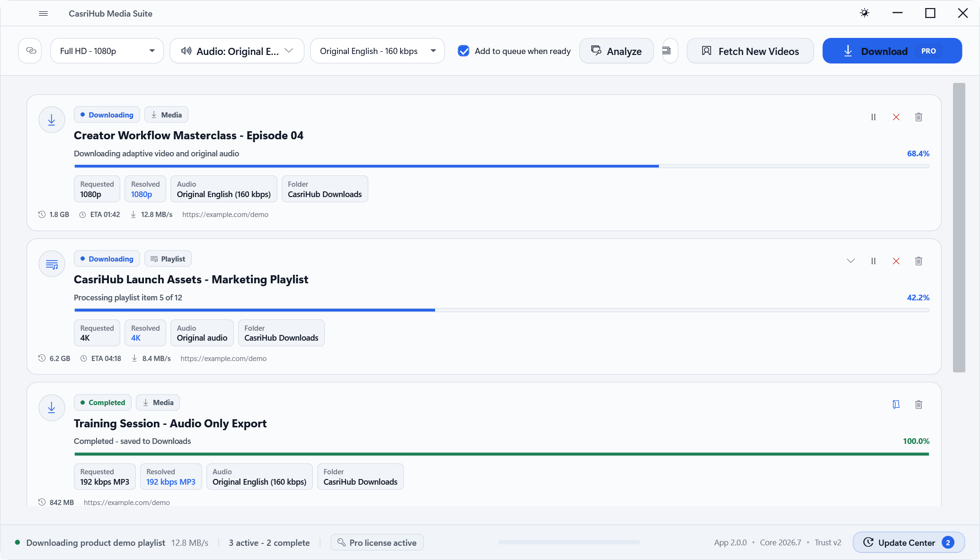
Task: Open the Original English - 160 kbps dropdown
Action: (x=377, y=51)
